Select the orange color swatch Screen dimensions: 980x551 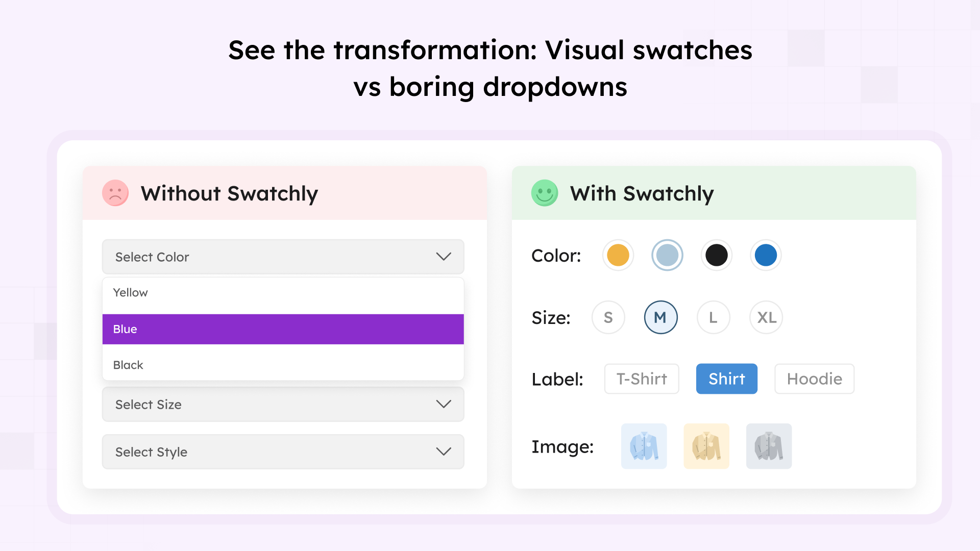click(618, 255)
